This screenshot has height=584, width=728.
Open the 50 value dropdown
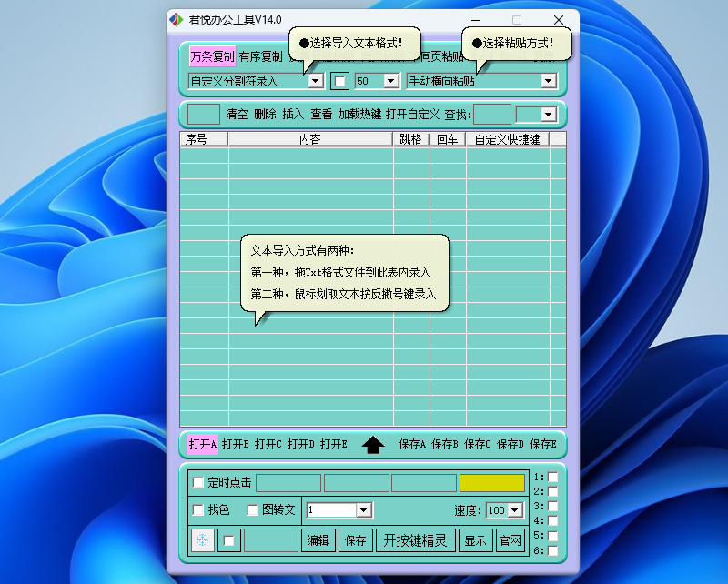pyautogui.click(x=391, y=81)
